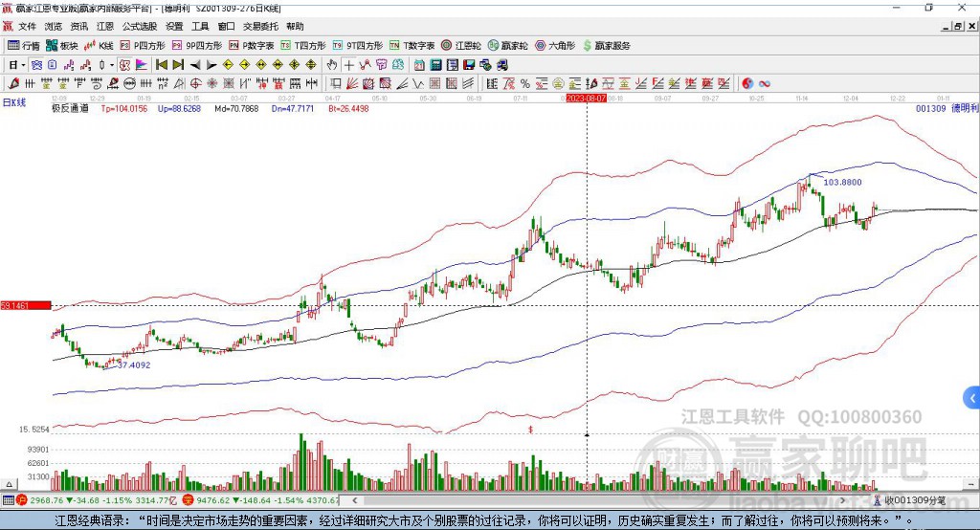The height and width of the screenshot is (530, 980).
Task: Click the first yellow diamond arrow
Action: (228, 65)
